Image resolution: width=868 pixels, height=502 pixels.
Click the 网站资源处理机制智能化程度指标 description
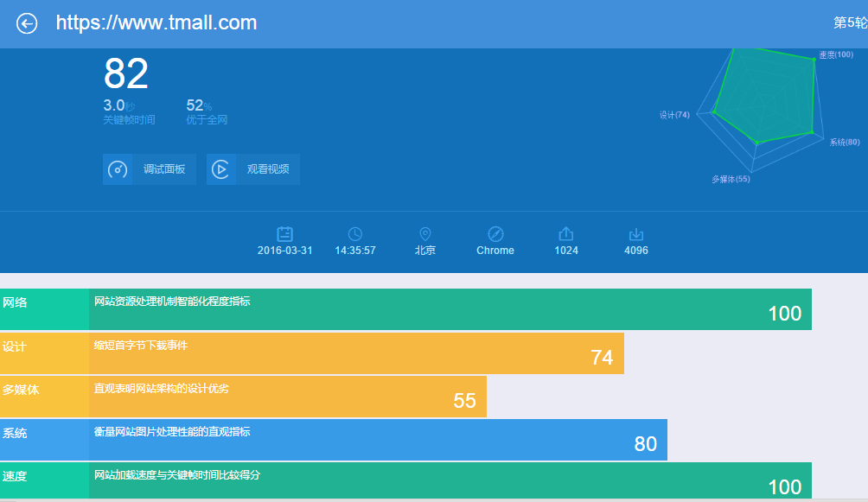point(172,302)
